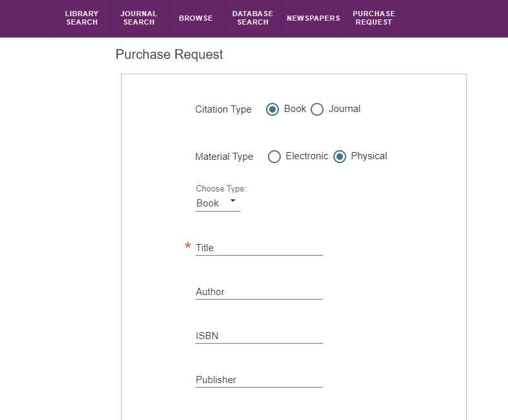The image size is (508, 420).
Task: Expand the Choose Type dropdown showing Book
Action: [x=217, y=203]
